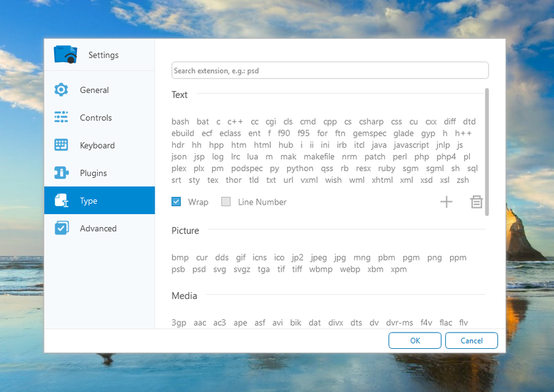This screenshot has height=392, width=554.
Task: Add a text extension with plus icon
Action: 446,202
